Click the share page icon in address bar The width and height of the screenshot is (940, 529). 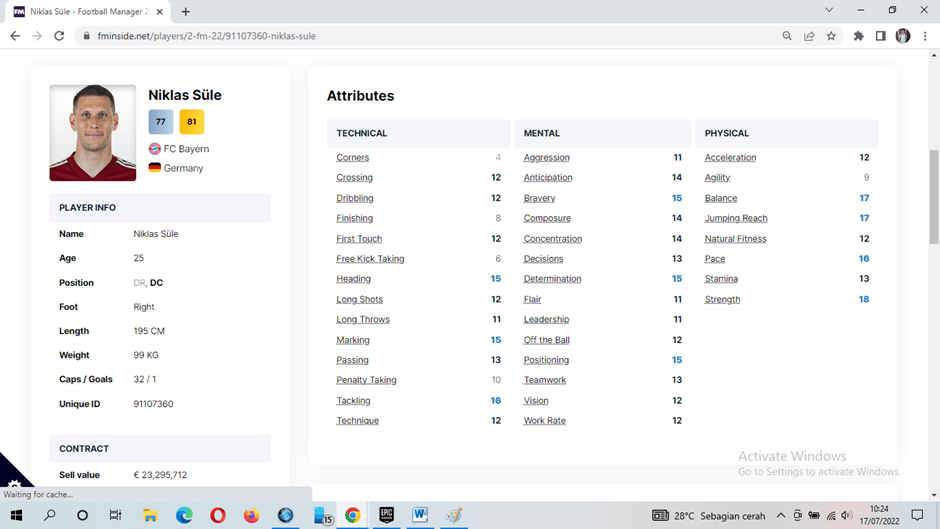[x=809, y=36]
